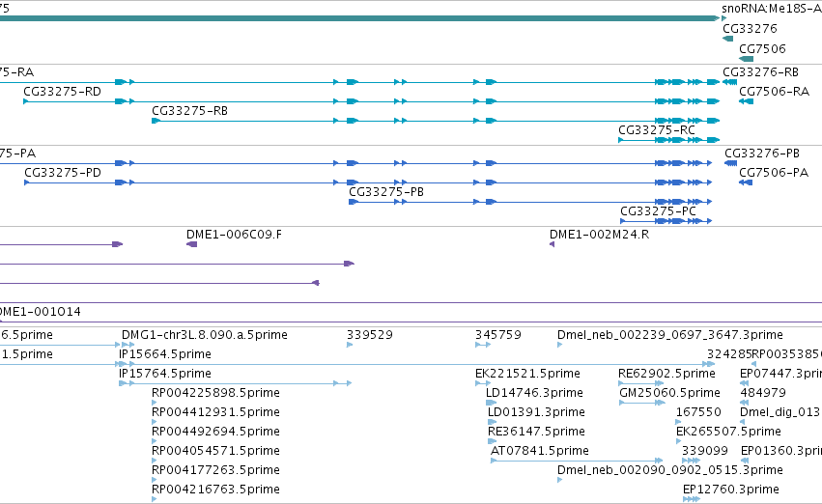
Task: Choose the RP004216763.5prime entry
Action: coord(215,490)
